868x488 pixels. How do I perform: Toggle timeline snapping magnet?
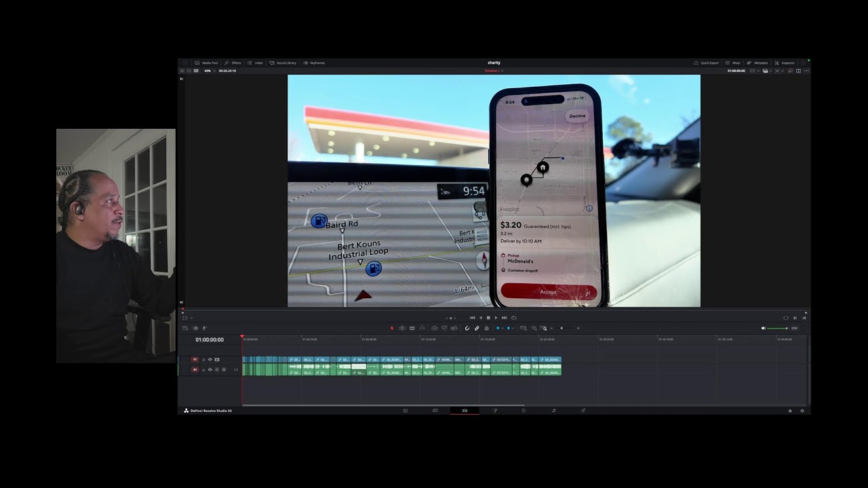point(467,328)
